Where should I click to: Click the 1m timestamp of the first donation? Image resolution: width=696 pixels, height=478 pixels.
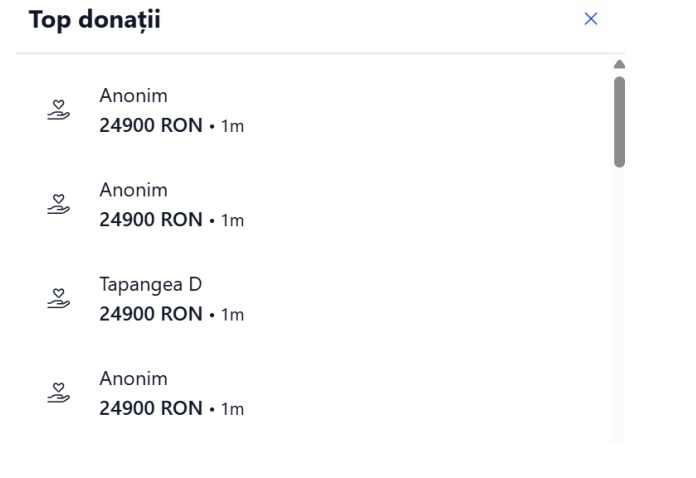coord(232,127)
